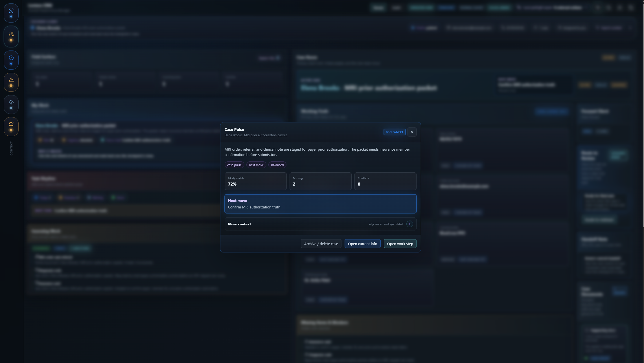Screen dimensions: 644x363
Task: Click the MRI order summary paragraph
Action: (x=317, y=152)
